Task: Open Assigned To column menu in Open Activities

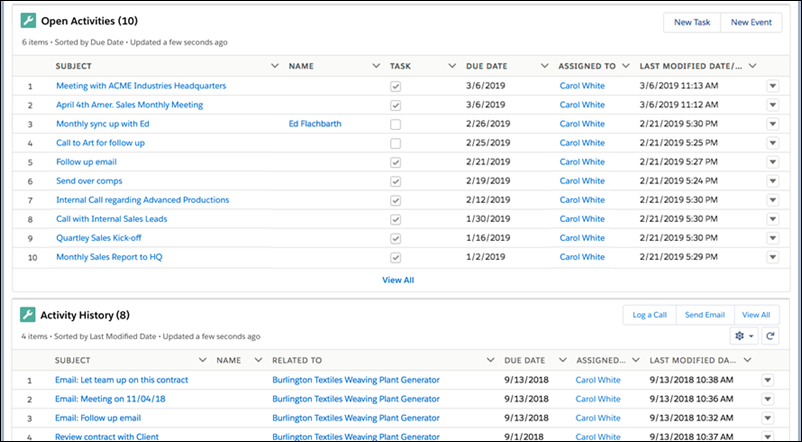Action: pyautogui.click(x=626, y=66)
